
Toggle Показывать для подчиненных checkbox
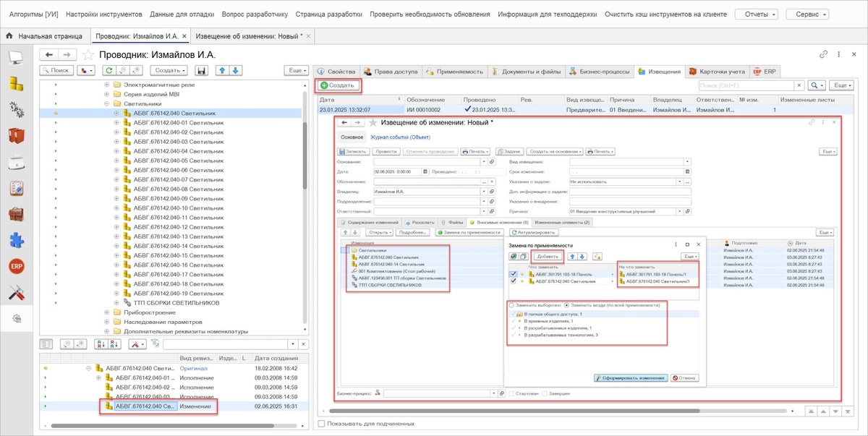pyautogui.click(x=322, y=424)
